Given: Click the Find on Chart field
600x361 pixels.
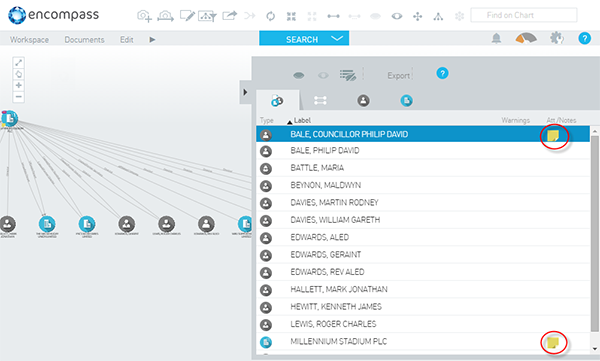Looking at the screenshot, I should click(524, 15).
